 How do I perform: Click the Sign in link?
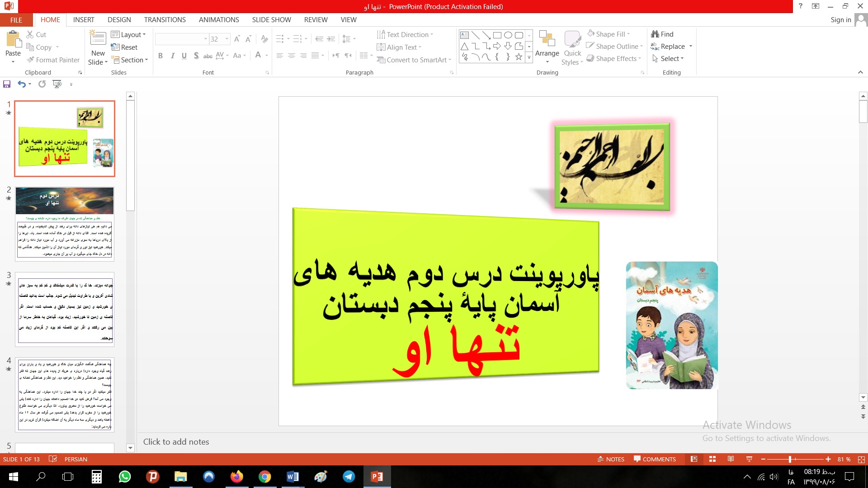(840, 20)
